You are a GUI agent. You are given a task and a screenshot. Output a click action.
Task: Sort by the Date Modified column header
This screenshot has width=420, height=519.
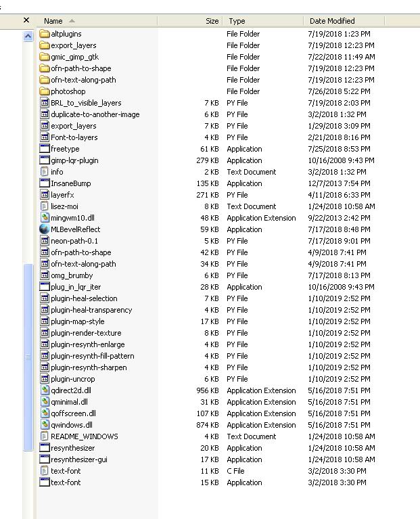(x=344, y=21)
